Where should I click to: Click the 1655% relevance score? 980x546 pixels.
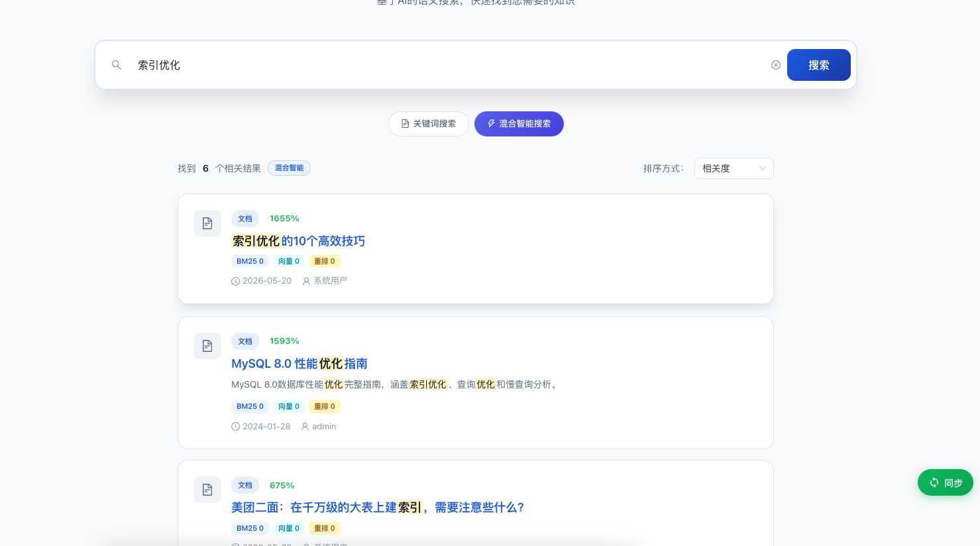click(284, 219)
